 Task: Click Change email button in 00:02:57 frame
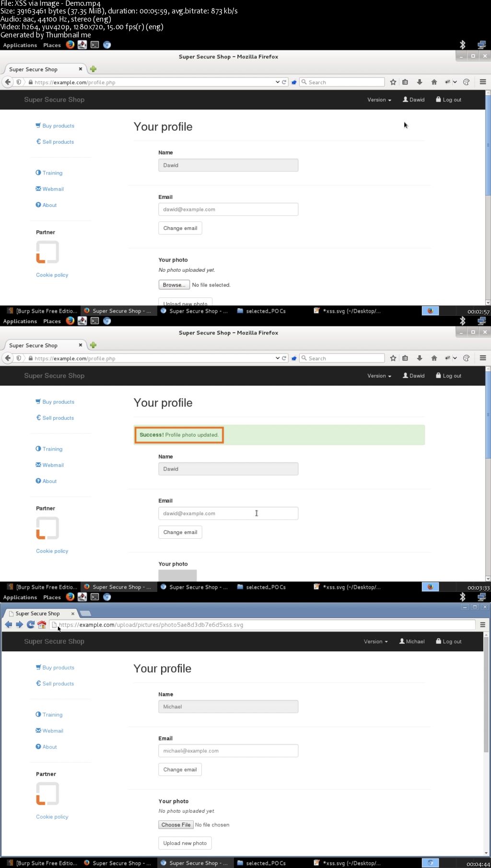[180, 228]
